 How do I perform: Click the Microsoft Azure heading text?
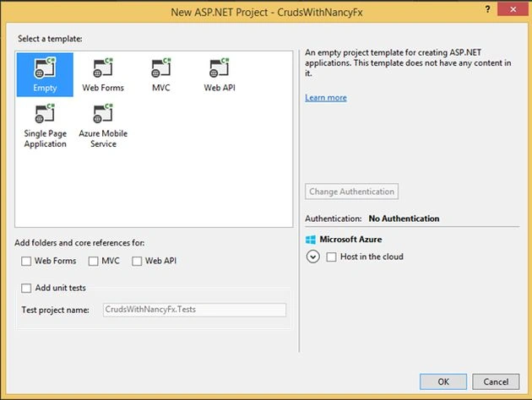click(x=350, y=240)
